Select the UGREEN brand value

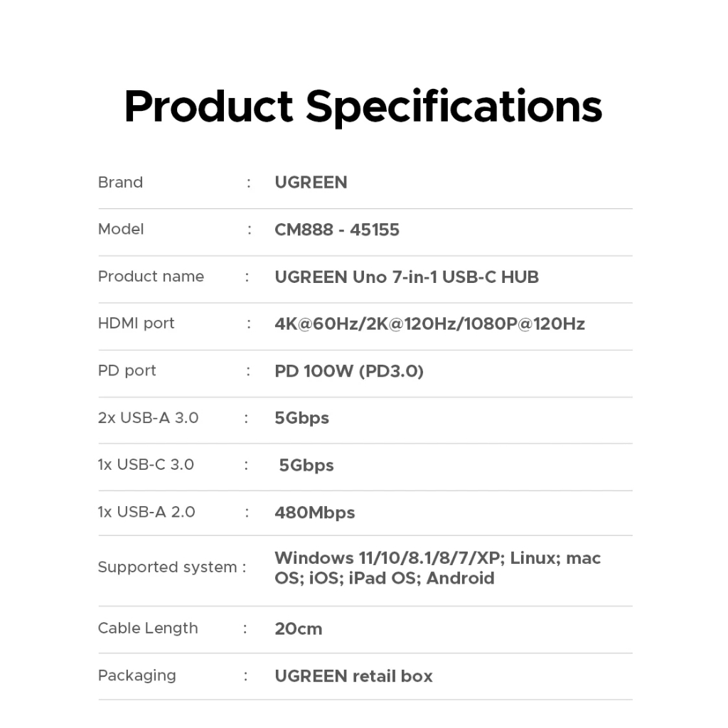click(x=311, y=183)
